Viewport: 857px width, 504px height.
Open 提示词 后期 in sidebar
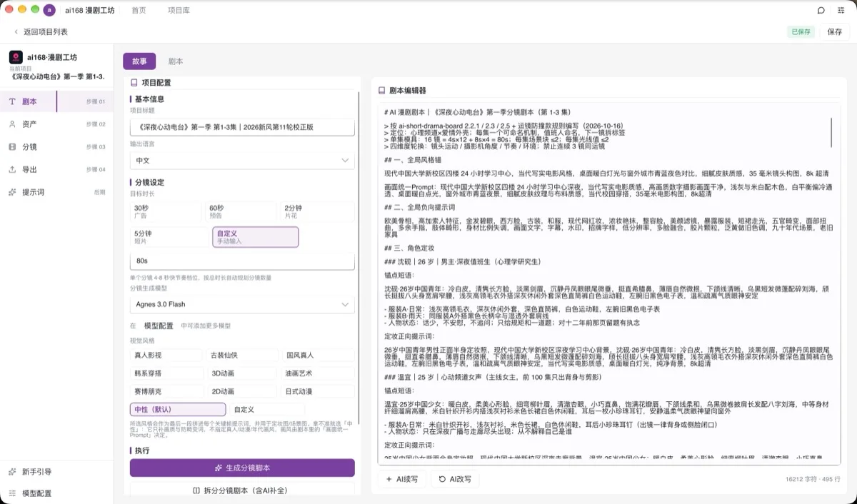pyautogui.click(x=56, y=192)
